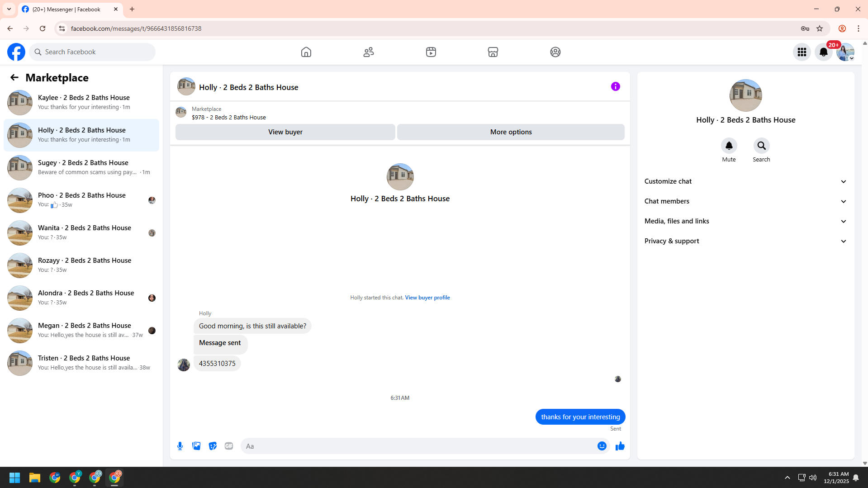Choose a sticker icon in composer
868x488 pixels.
(213, 446)
